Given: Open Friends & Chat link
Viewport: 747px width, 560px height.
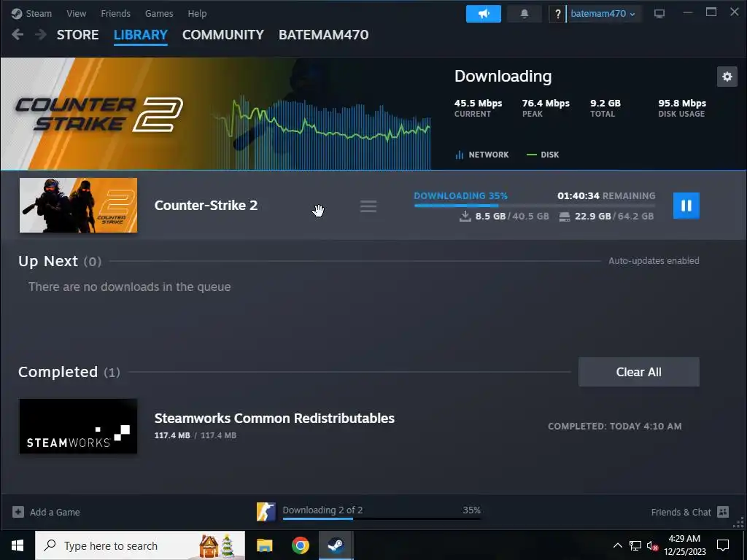Looking at the screenshot, I should point(681,513).
